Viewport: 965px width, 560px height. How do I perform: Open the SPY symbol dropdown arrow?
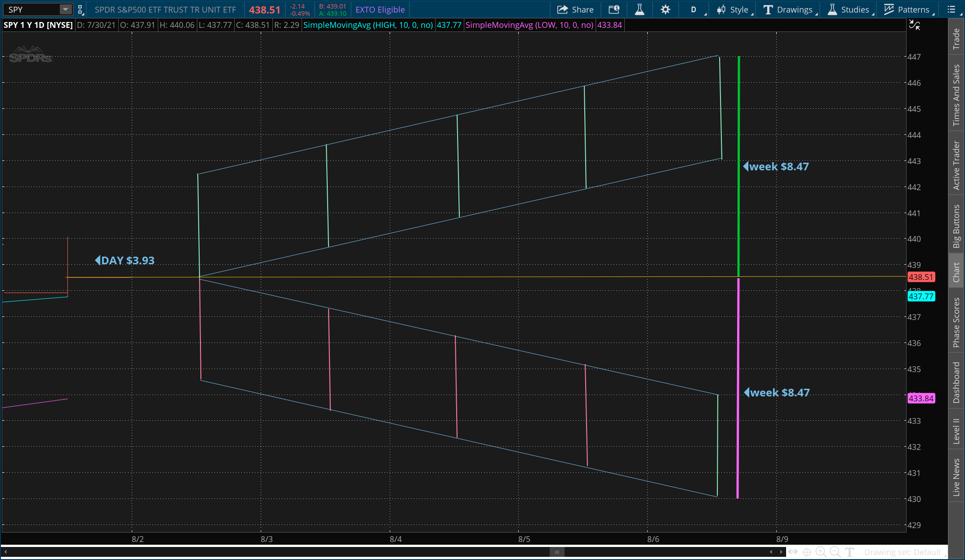click(66, 9)
